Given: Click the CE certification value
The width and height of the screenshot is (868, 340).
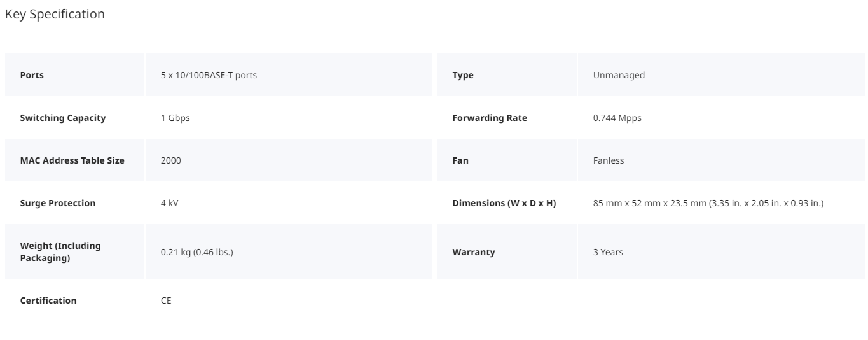Looking at the screenshot, I should point(166,301).
